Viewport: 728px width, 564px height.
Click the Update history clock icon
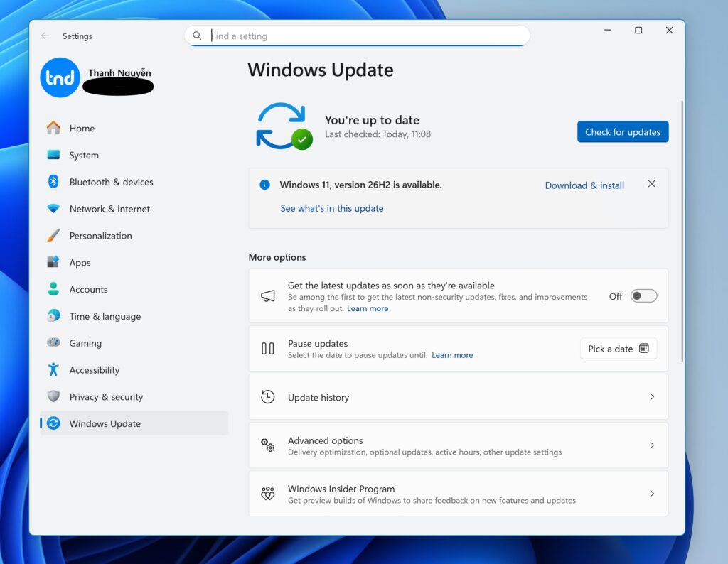(268, 397)
